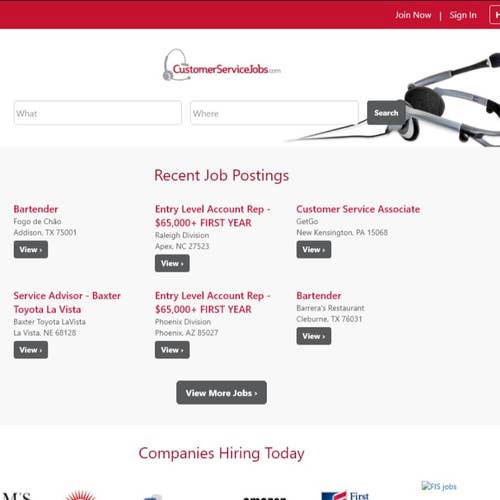Screen dimensions: 500x500
Task: Click the CustomerServiceJobs.com headset logo
Action: coord(221,65)
